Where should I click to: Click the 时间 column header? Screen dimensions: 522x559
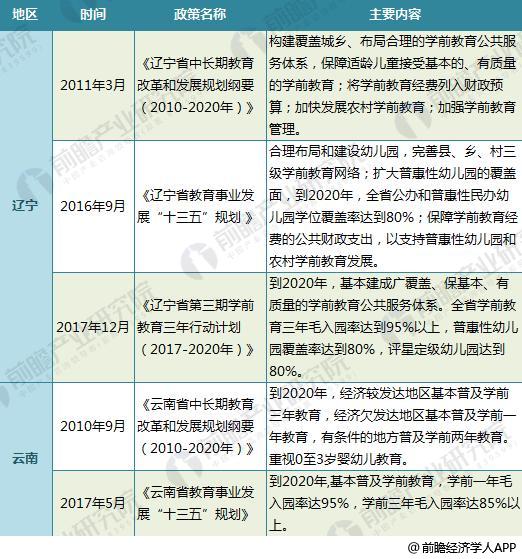[93, 15]
